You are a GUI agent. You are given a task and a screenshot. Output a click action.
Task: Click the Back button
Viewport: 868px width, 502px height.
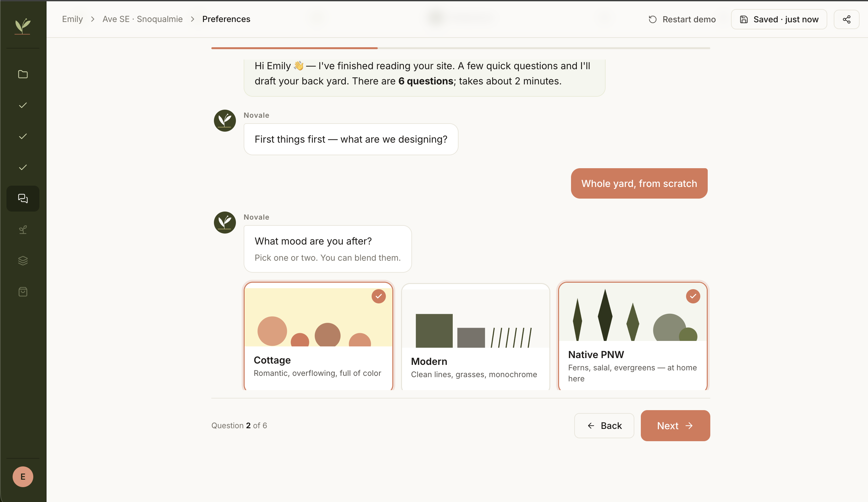[604, 425]
